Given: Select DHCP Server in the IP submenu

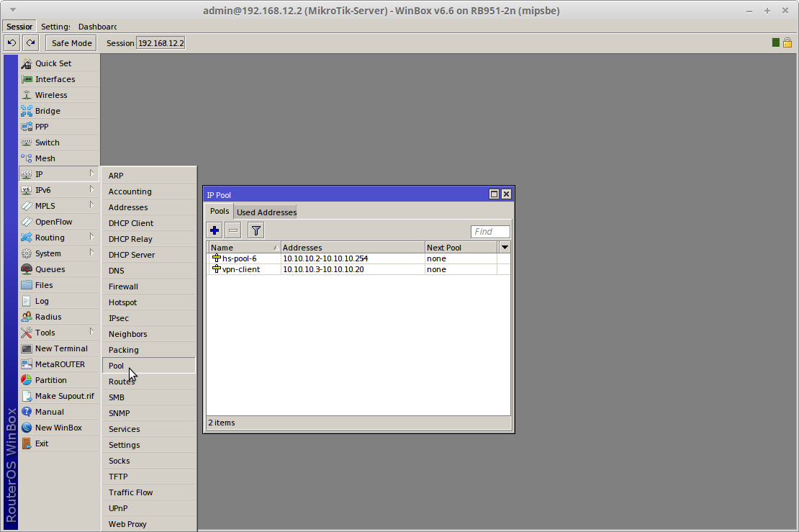Looking at the screenshot, I should click(149, 254).
